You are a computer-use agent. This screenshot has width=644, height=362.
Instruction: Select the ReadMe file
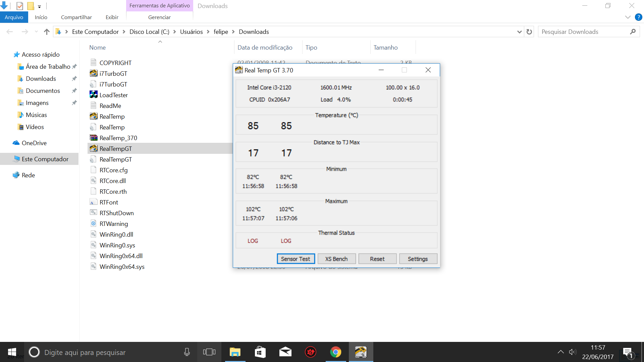110,106
